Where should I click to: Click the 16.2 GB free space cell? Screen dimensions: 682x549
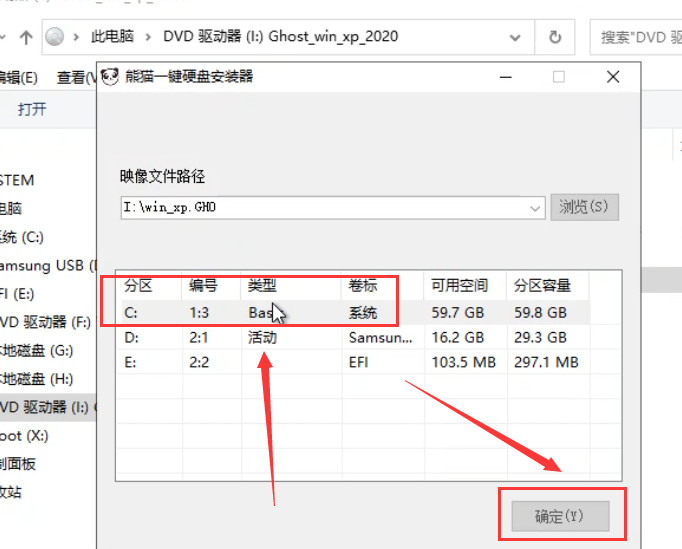458,338
